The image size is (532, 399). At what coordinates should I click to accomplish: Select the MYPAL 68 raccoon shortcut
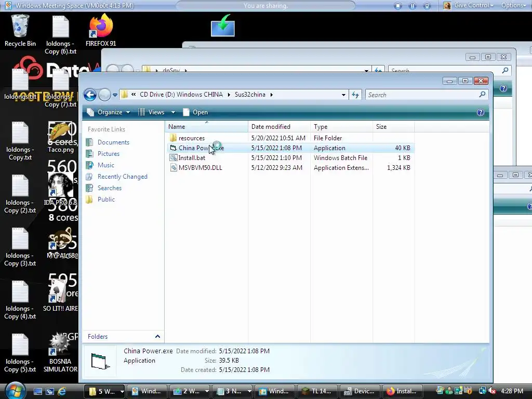62,243
